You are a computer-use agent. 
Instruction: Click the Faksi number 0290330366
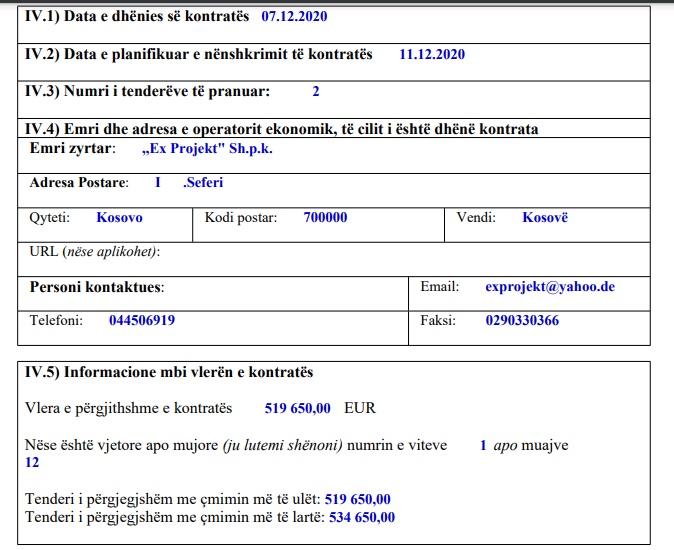click(522, 321)
